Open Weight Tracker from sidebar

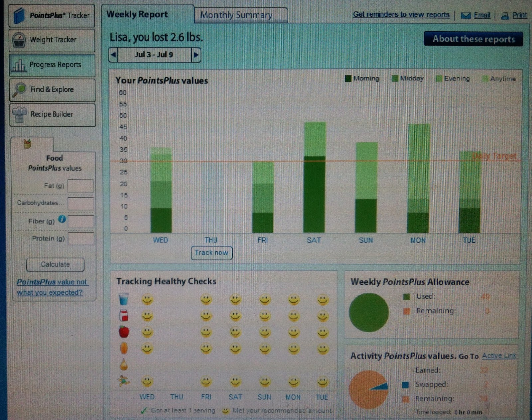pyautogui.click(x=52, y=40)
